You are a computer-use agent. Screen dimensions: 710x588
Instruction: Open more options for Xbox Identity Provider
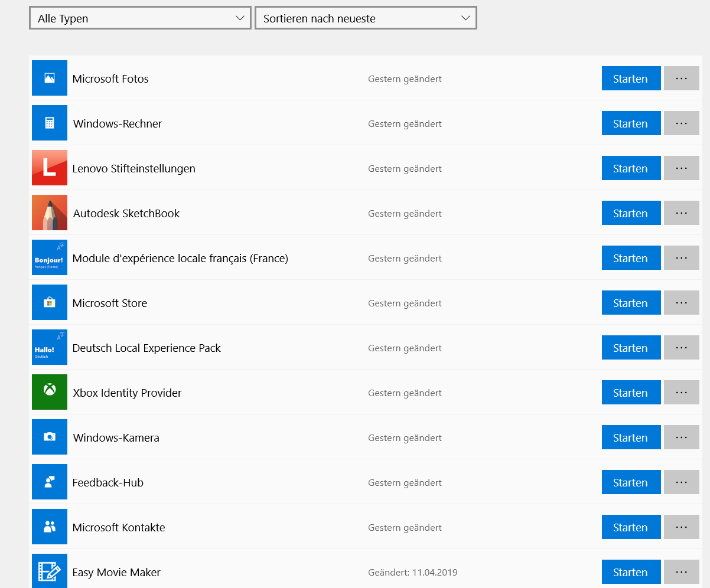(x=682, y=393)
